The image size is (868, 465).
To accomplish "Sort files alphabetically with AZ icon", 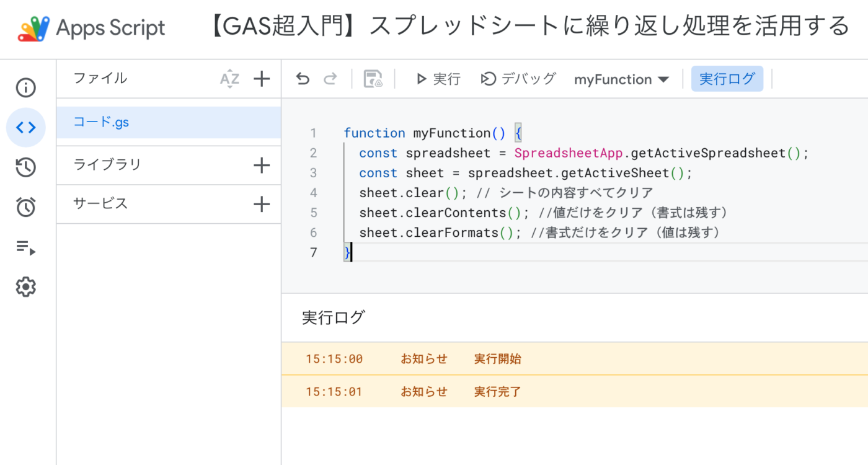I will coord(229,79).
